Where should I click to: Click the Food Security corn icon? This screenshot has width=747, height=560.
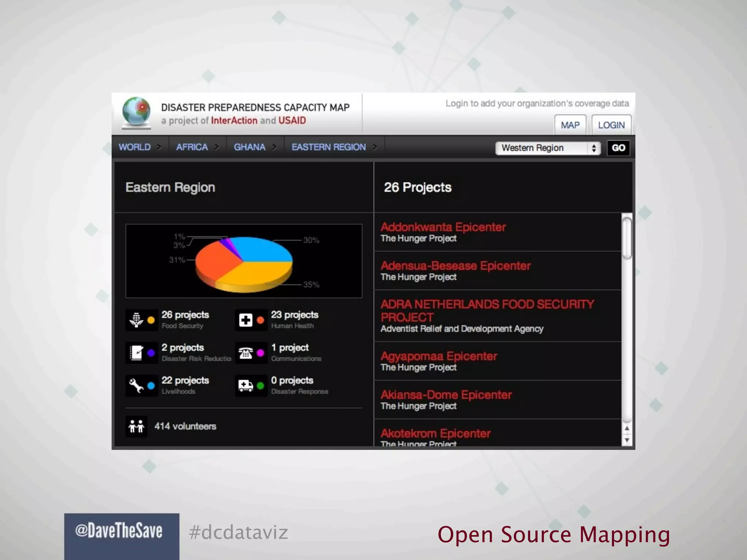click(x=136, y=320)
